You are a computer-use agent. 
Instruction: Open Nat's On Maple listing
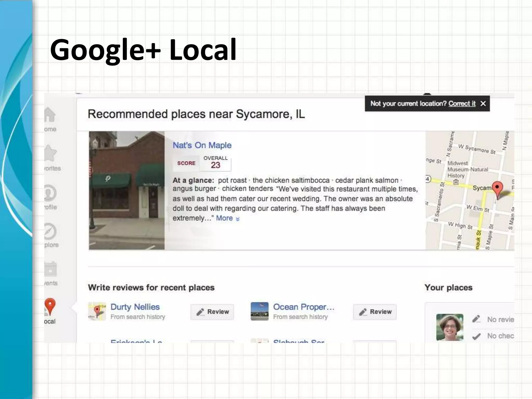click(x=202, y=145)
